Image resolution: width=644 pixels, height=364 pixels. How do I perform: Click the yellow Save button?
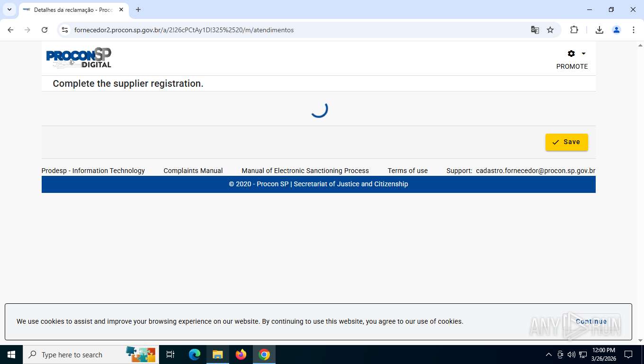(566, 142)
